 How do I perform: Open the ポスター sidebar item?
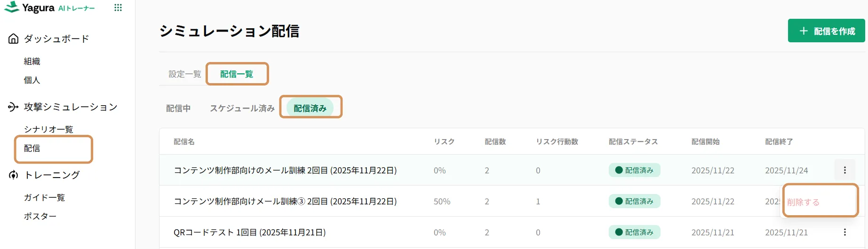point(40,216)
